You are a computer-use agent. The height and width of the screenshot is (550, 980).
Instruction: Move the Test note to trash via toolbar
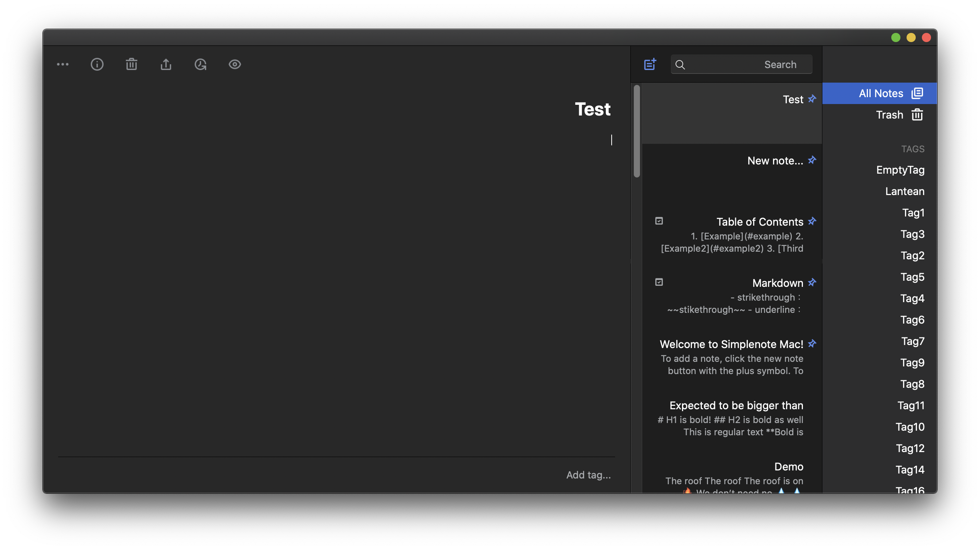click(x=132, y=64)
